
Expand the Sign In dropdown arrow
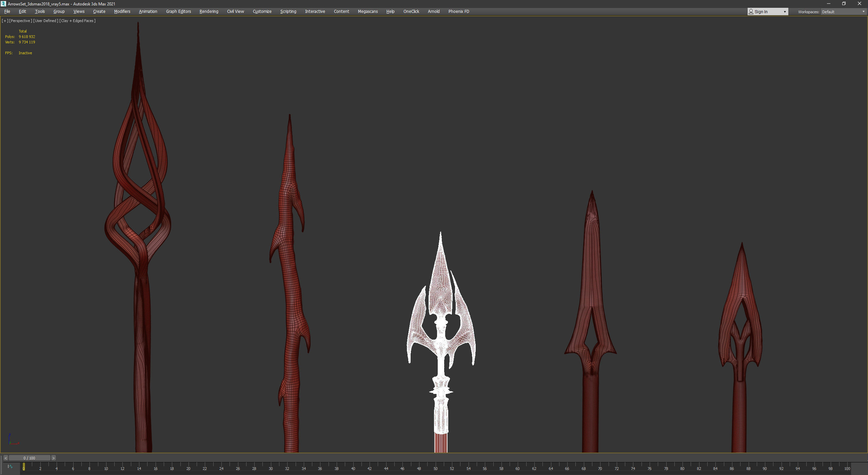785,12
